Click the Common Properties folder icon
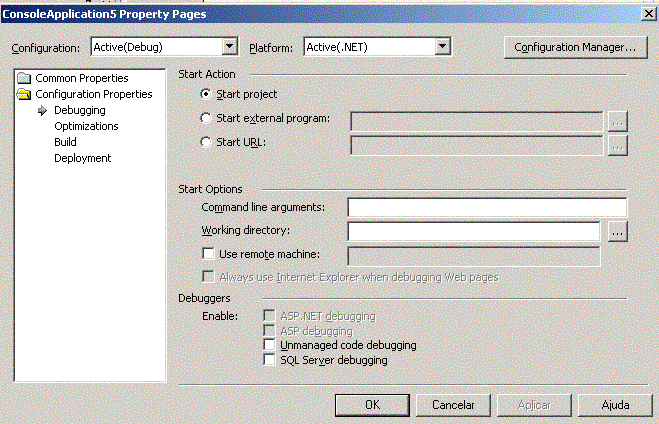The width and height of the screenshot is (659, 424). click(24, 78)
